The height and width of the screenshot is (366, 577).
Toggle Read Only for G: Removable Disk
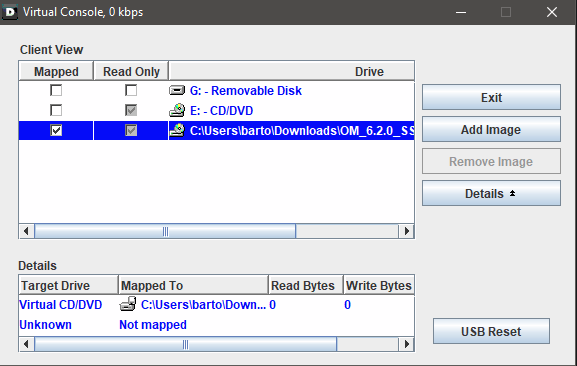pyautogui.click(x=131, y=90)
